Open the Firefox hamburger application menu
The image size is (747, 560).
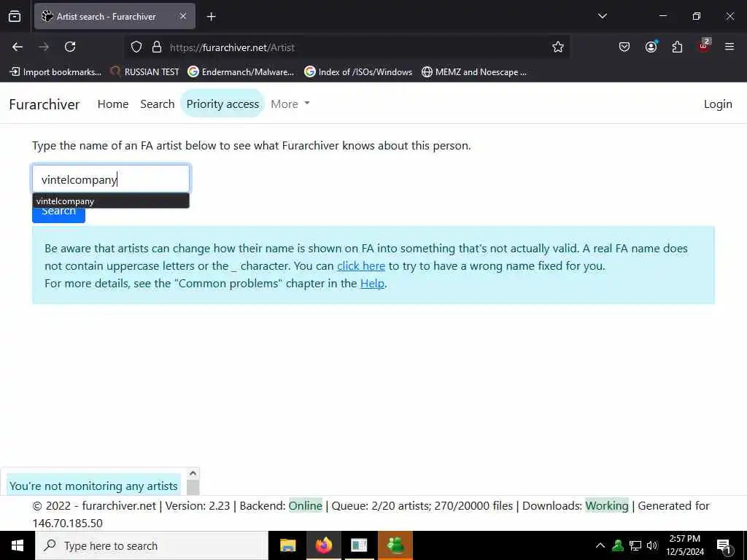729,47
